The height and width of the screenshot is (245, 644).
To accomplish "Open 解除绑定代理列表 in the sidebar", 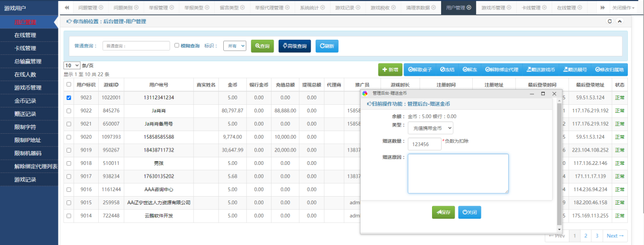I will (29, 167).
